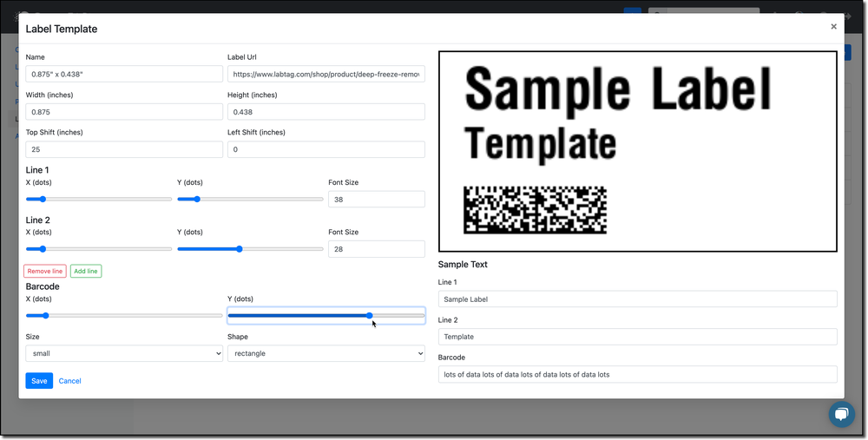Open the Size dropdown
Viewport: 868px width, 440px height.
tap(124, 353)
